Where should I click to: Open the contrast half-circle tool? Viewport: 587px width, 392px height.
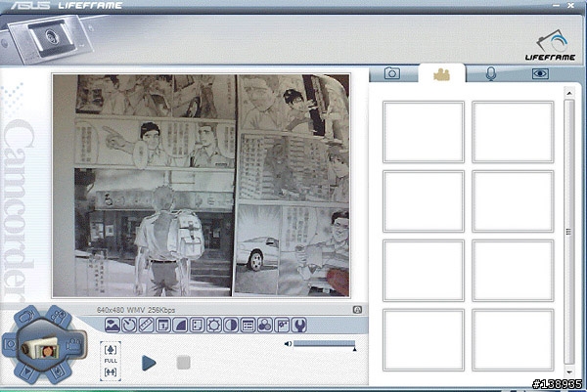click(x=231, y=326)
